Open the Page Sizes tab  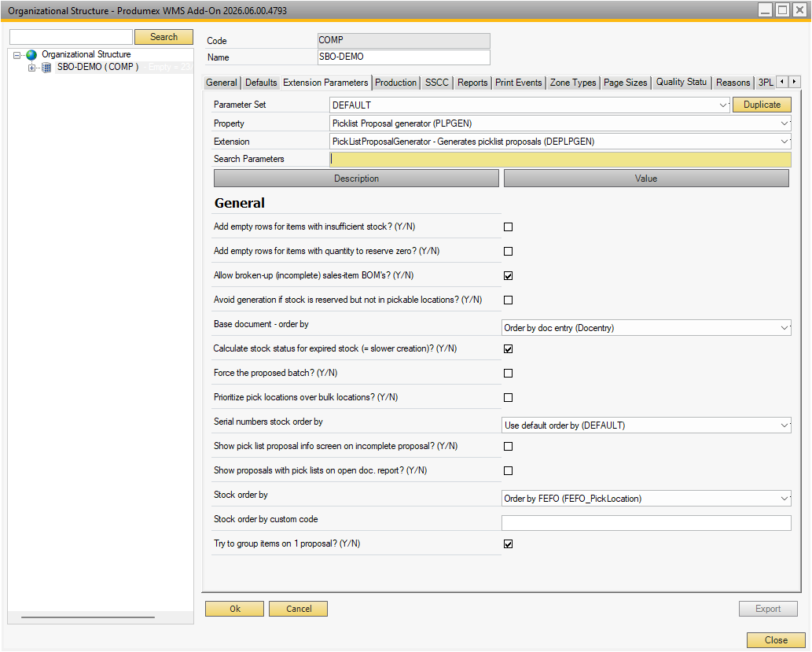[x=625, y=83]
